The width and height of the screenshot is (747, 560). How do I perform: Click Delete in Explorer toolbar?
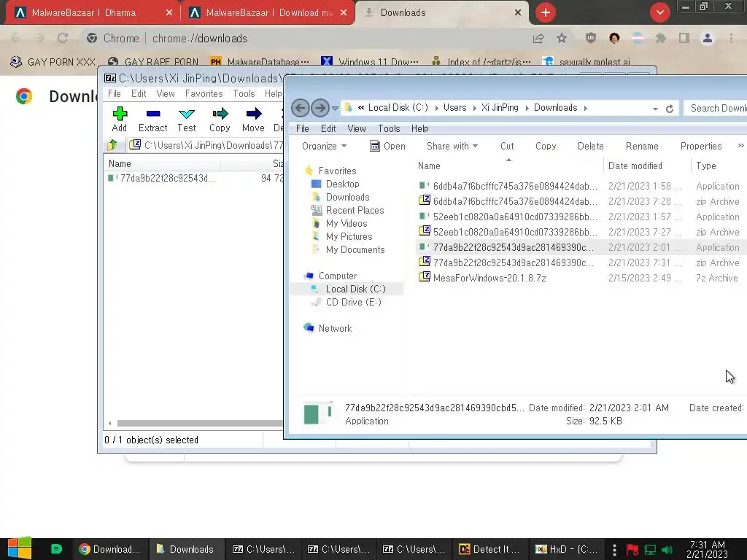(591, 146)
